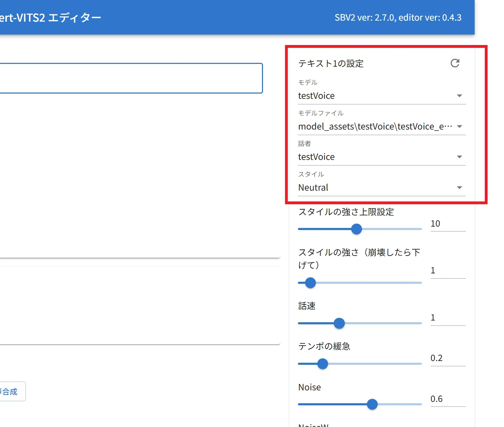Click the スタイルの強さ numeric value field
The image size is (504, 427).
[x=447, y=271]
